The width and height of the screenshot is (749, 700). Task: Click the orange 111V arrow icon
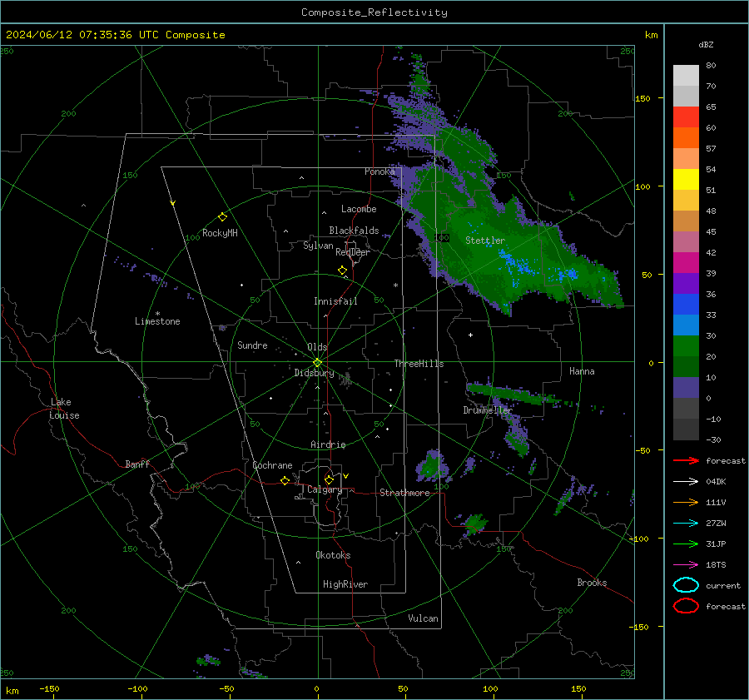point(686,502)
